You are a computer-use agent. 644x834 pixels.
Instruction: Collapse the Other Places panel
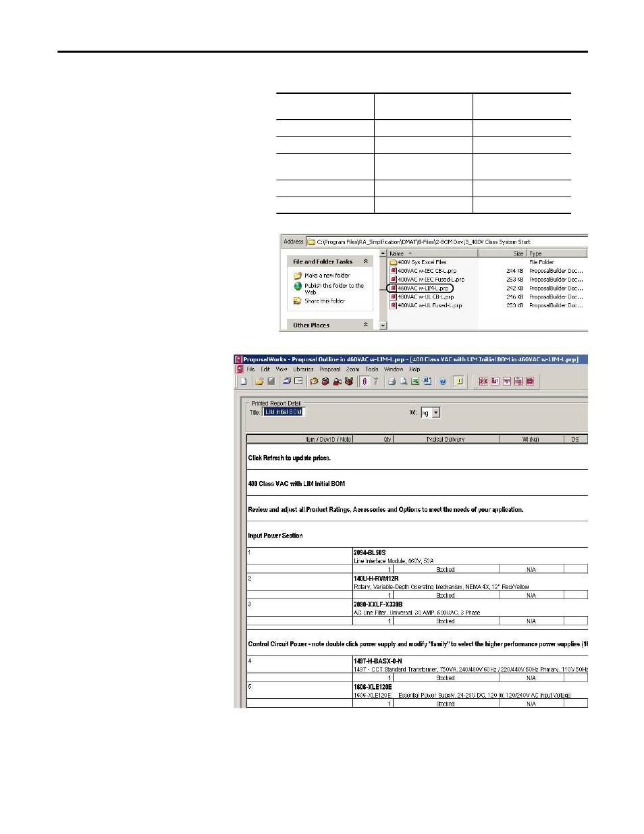tap(366, 325)
